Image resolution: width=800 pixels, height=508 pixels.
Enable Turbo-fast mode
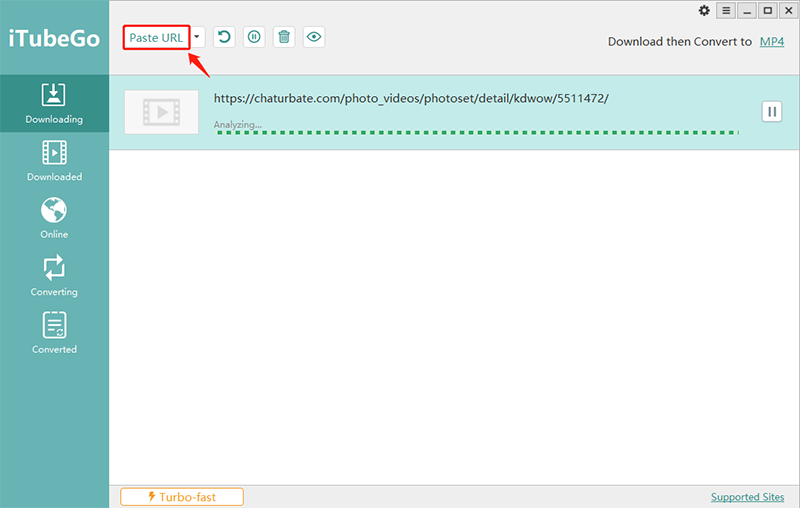[x=182, y=497]
